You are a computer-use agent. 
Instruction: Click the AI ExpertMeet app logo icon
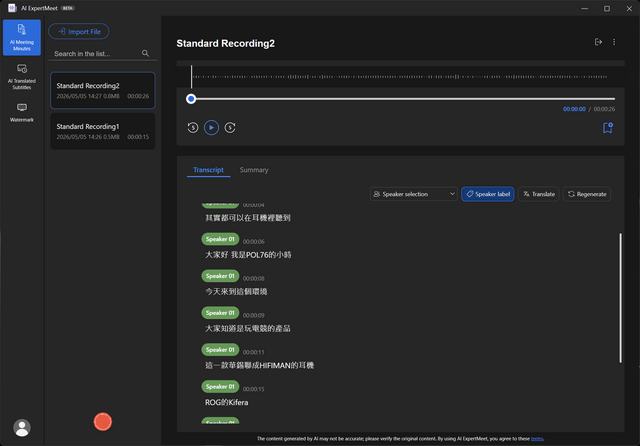pos(12,8)
